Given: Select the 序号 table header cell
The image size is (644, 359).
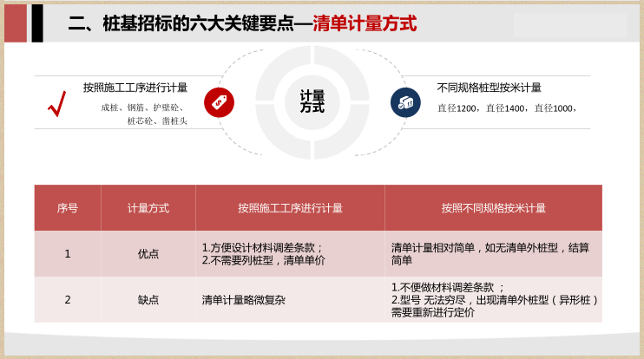Looking at the screenshot, I should click(68, 208).
